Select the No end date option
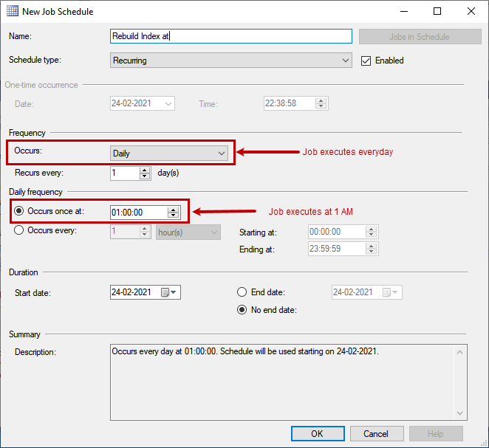 pyautogui.click(x=242, y=310)
